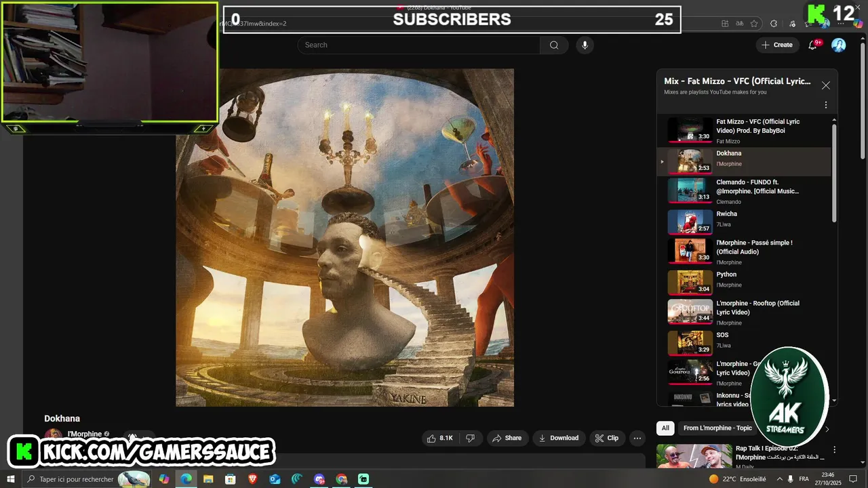Image resolution: width=868 pixels, height=488 pixels.
Task: Play Python by l'Morphine
Action: point(744,282)
